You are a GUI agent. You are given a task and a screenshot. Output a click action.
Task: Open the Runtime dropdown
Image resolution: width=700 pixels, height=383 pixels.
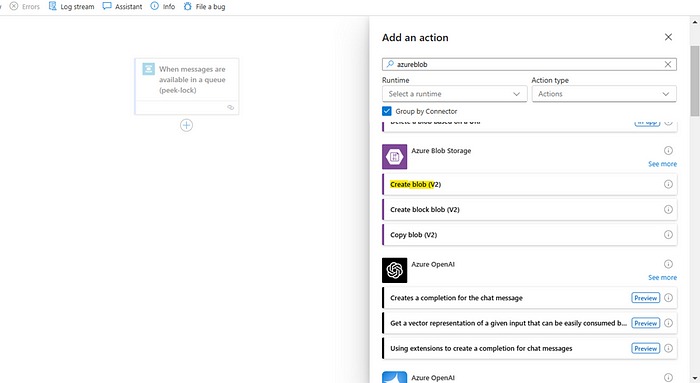pos(454,94)
